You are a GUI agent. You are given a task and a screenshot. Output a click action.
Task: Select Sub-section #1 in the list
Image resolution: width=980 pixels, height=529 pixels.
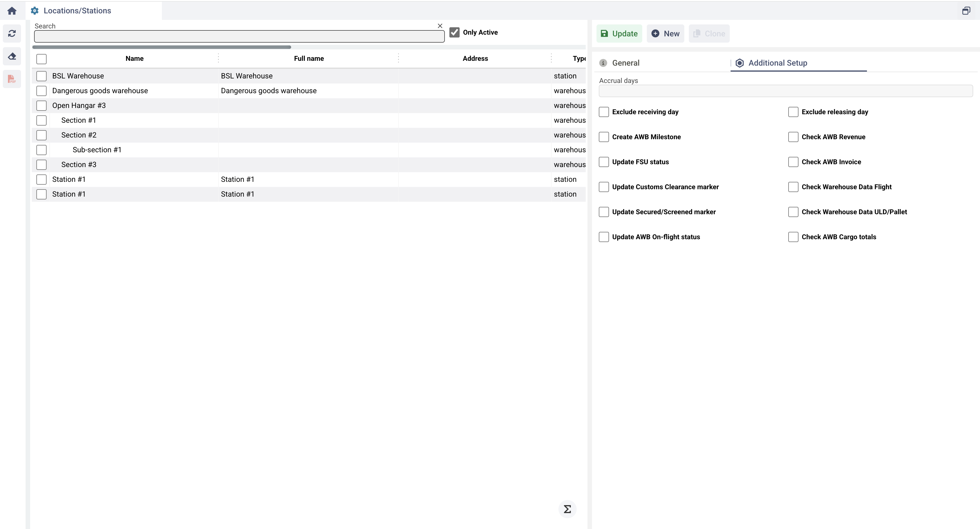point(97,150)
